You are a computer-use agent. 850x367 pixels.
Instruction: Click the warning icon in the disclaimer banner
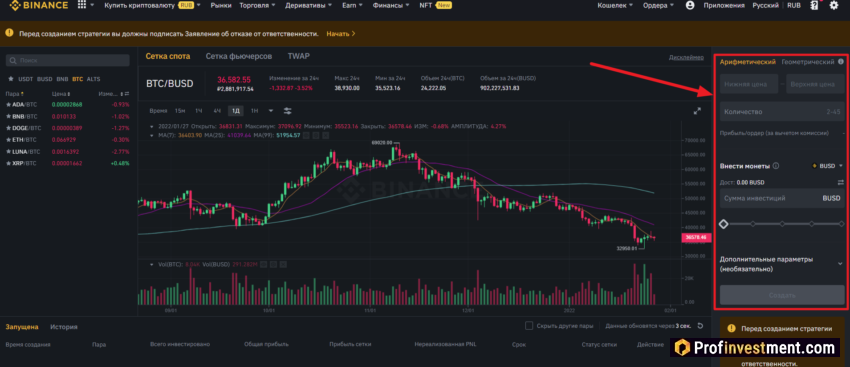pos(9,33)
